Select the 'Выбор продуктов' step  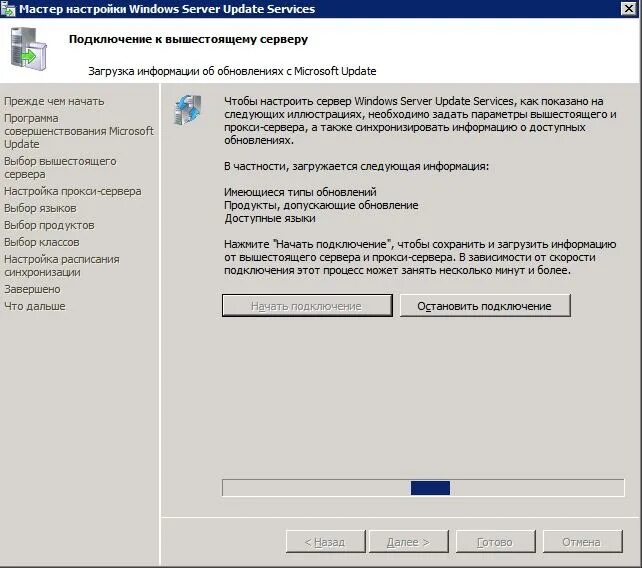coord(49,225)
